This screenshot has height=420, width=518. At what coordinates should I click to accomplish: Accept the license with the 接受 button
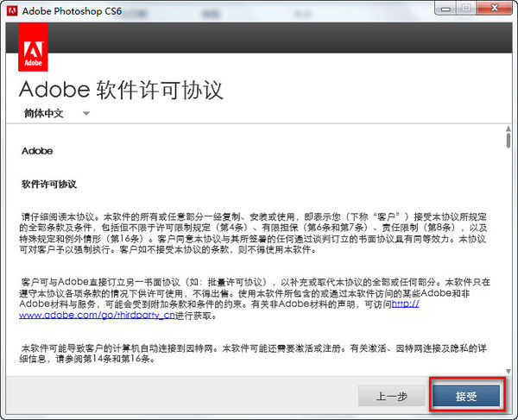click(x=466, y=396)
